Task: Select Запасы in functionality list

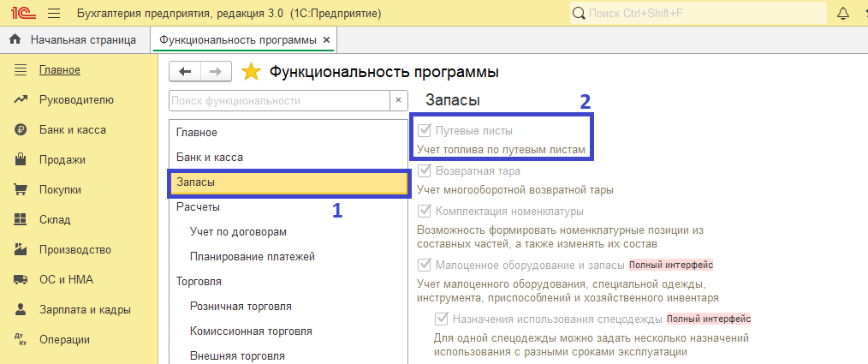Action: tap(288, 182)
